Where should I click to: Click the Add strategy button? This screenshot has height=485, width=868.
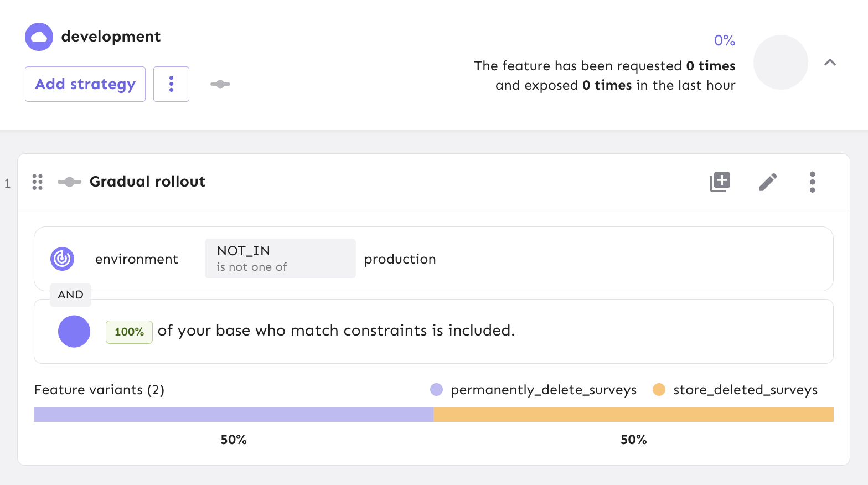point(85,84)
